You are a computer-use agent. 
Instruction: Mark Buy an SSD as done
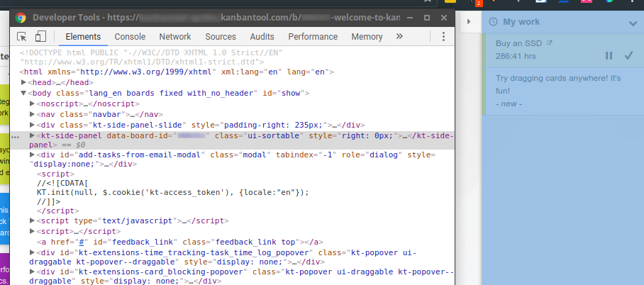(x=628, y=55)
